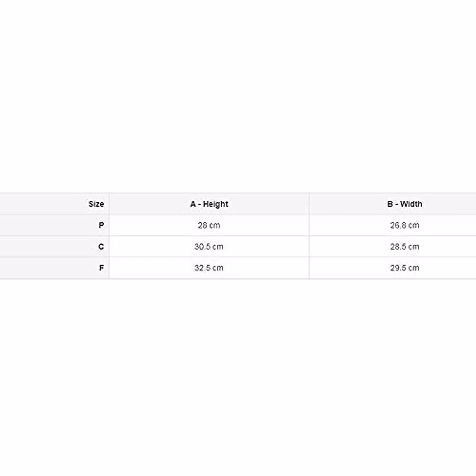
Task: Click the 26.8 cm width value
Action: point(405,225)
